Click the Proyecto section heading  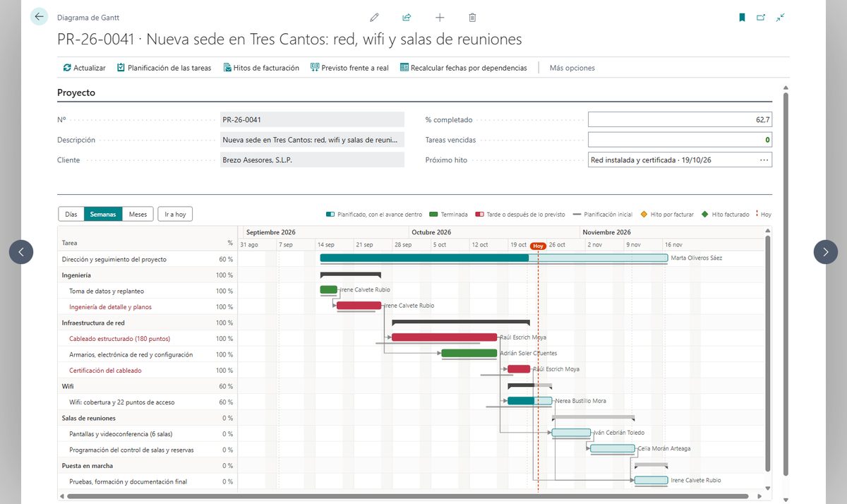(76, 92)
